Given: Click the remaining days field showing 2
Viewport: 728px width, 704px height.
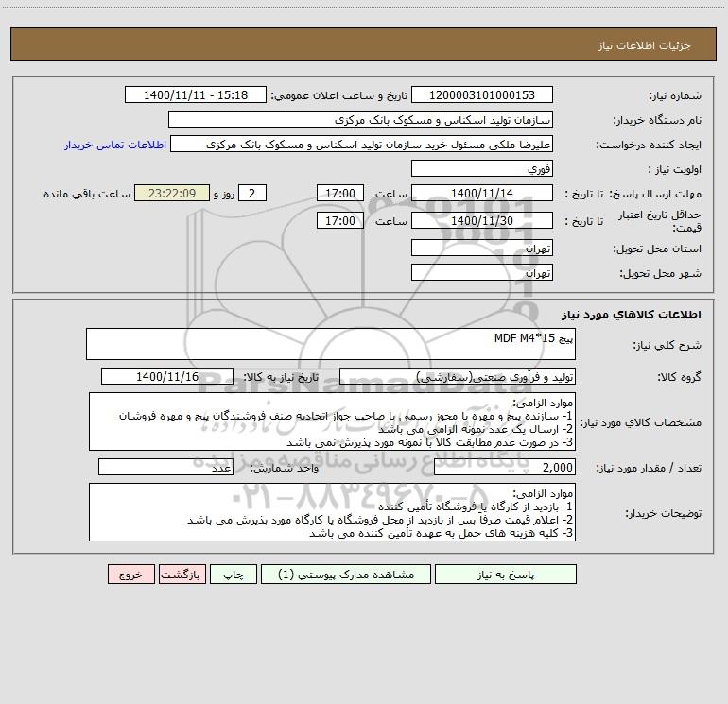Looking at the screenshot, I should tap(252, 193).
